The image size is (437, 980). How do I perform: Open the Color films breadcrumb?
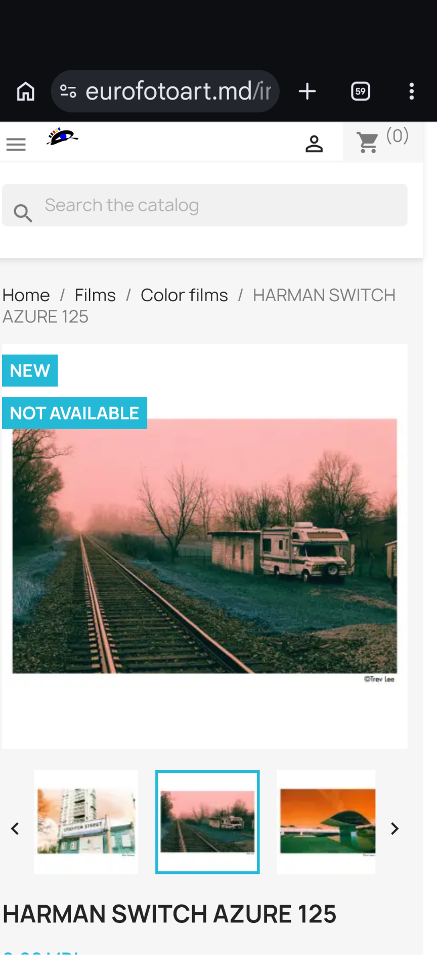[x=184, y=295]
